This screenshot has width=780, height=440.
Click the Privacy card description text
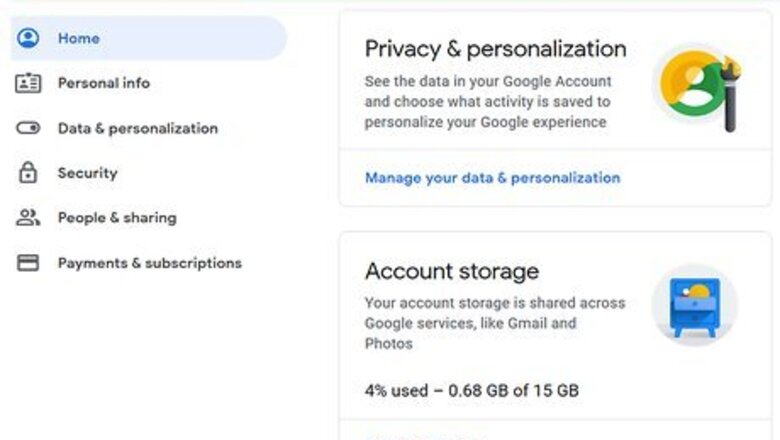tap(487, 102)
